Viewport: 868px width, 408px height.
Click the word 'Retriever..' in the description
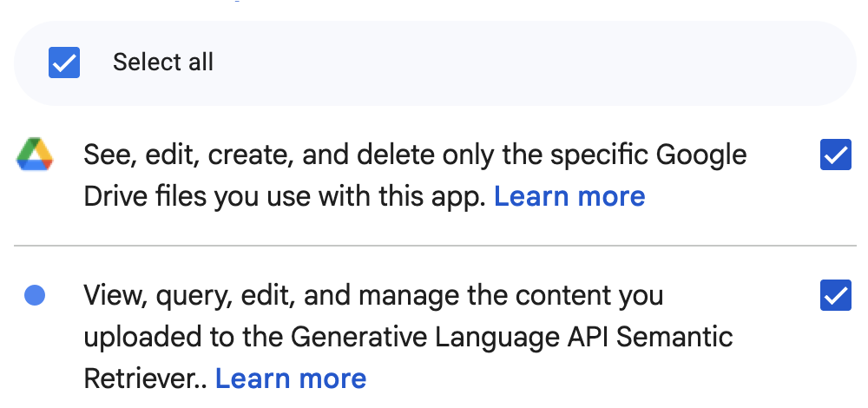[x=146, y=379]
